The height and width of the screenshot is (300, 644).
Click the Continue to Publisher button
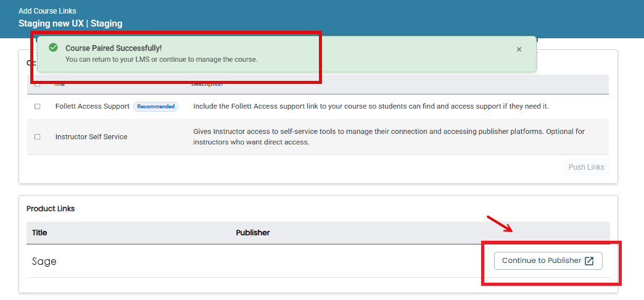tap(548, 260)
